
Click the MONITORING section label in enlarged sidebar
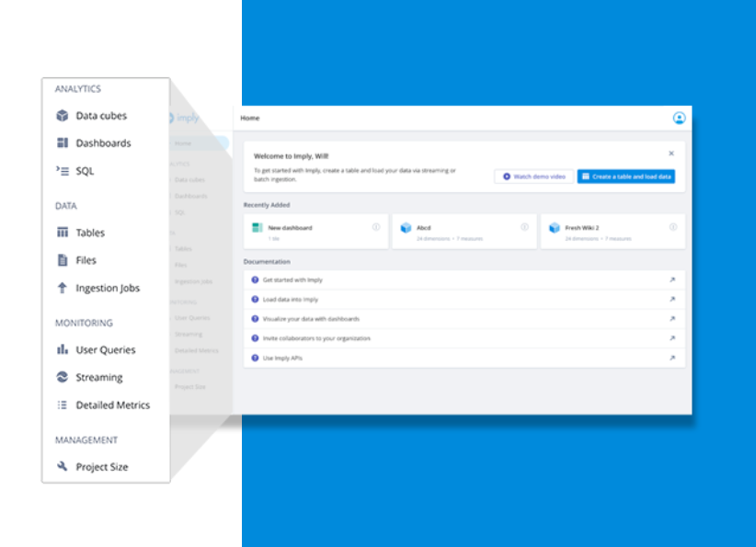[x=84, y=323]
